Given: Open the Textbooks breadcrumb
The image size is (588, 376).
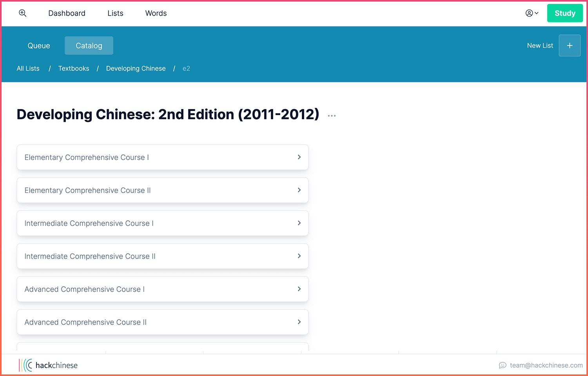Looking at the screenshot, I should [x=73, y=68].
